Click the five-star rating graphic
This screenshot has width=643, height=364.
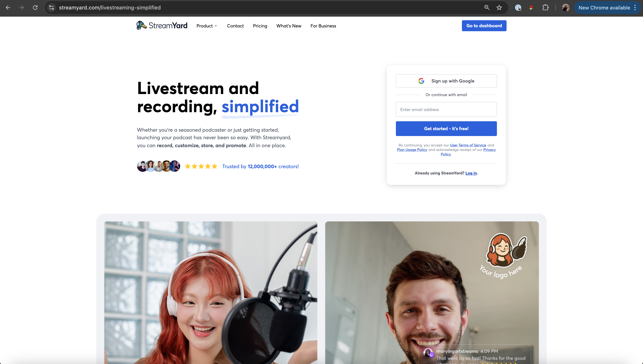201,166
